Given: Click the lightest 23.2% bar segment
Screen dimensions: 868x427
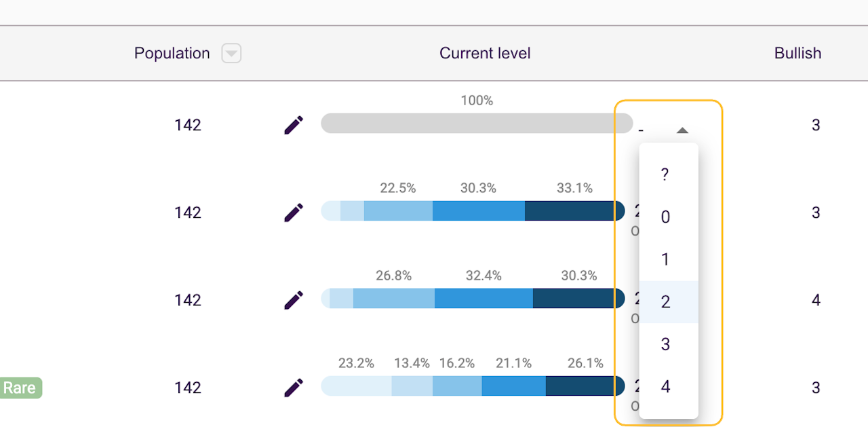Looking at the screenshot, I should click(x=356, y=386).
